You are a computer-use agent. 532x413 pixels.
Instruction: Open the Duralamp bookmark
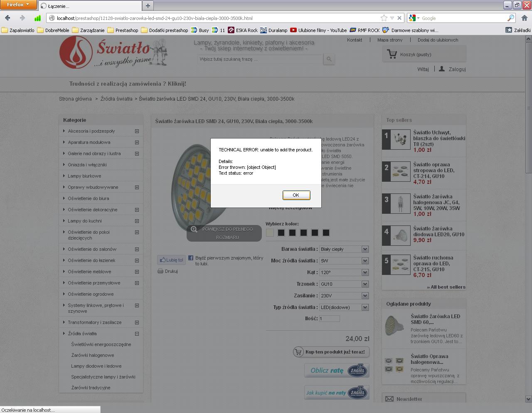click(x=274, y=30)
